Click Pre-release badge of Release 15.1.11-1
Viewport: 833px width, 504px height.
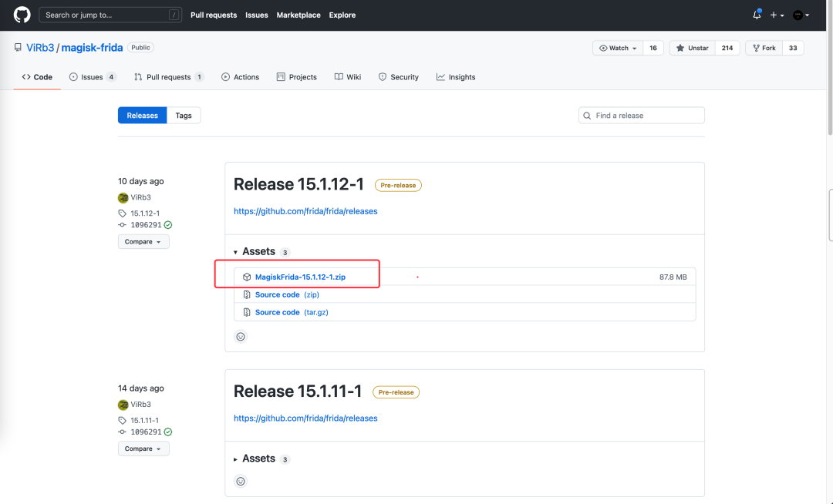(x=396, y=392)
